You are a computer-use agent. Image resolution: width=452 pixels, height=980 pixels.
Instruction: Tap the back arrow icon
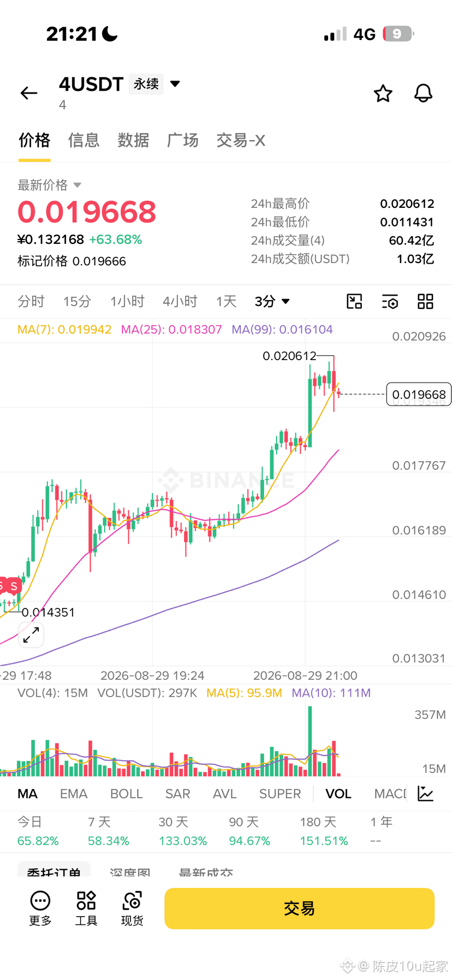[x=29, y=93]
